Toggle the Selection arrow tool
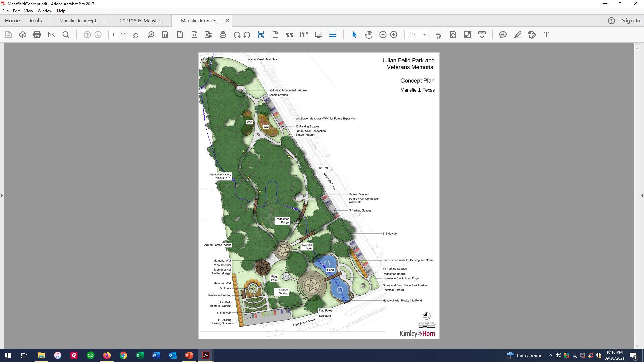Viewport: 644px width, 362px height. click(354, 35)
